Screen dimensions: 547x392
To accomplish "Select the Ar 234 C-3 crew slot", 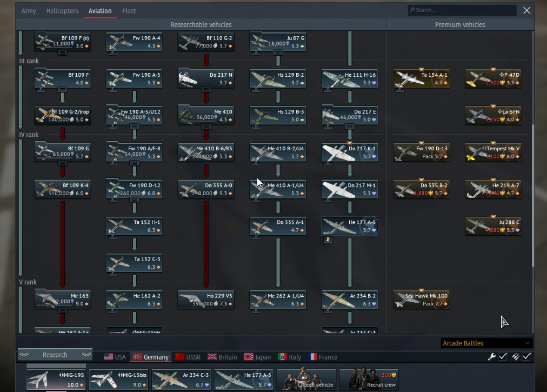I will pyautogui.click(x=181, y=380).
